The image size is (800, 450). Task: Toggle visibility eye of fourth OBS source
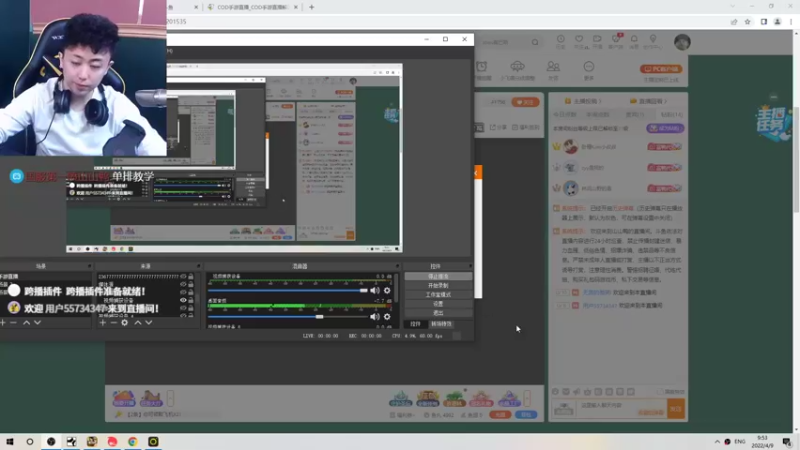(x=183, y=300)
